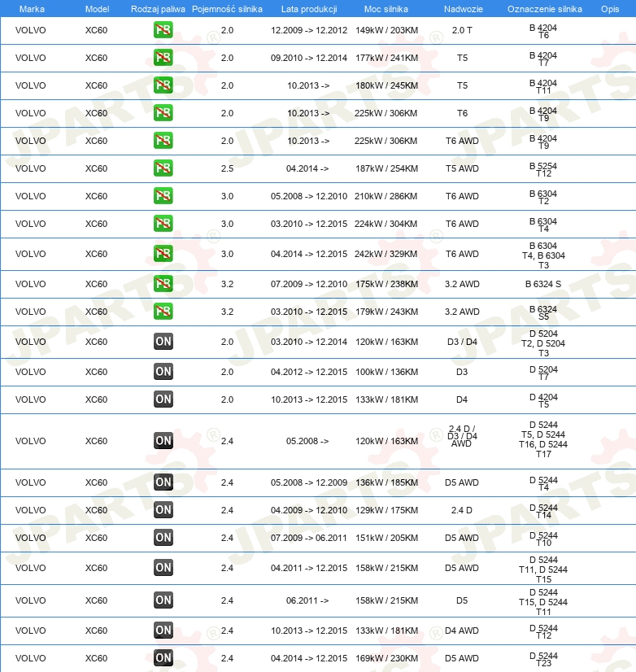Image resolution: width=636 pixels, height=672 pixels.
Task: Select the Marka column header
Action: point(32,9)
